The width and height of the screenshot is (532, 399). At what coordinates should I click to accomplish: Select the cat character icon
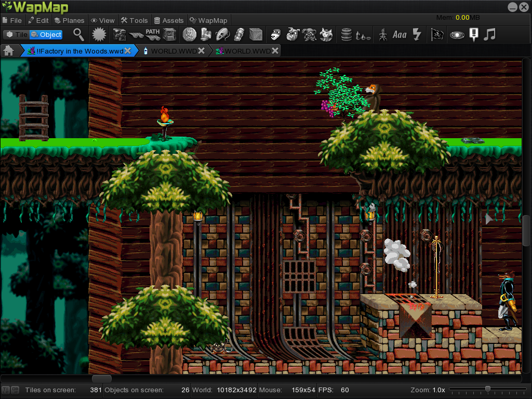pyautogui.click(x=326, y=35)
